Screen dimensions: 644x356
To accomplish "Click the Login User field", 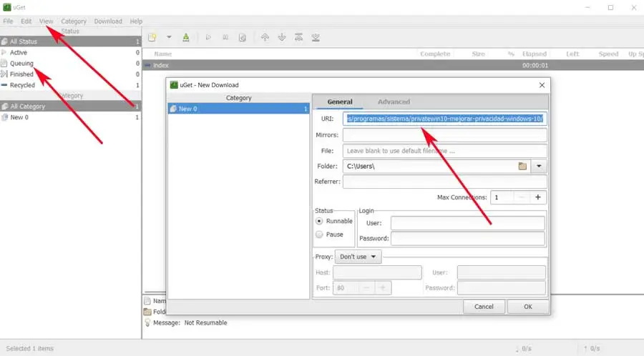I will [468, 223].
